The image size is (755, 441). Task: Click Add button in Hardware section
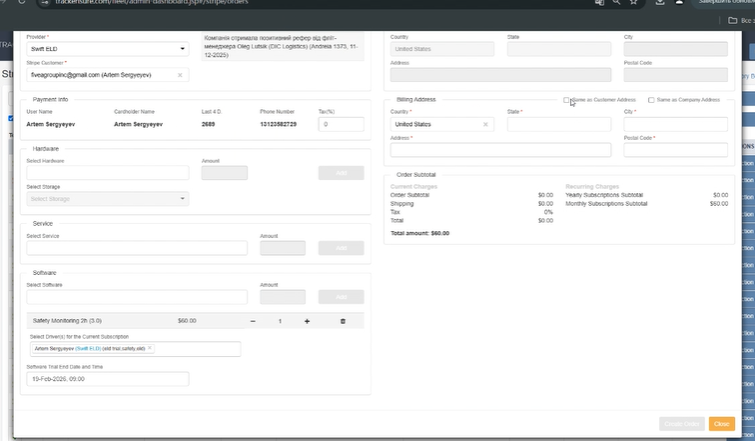tap(341, 173)
